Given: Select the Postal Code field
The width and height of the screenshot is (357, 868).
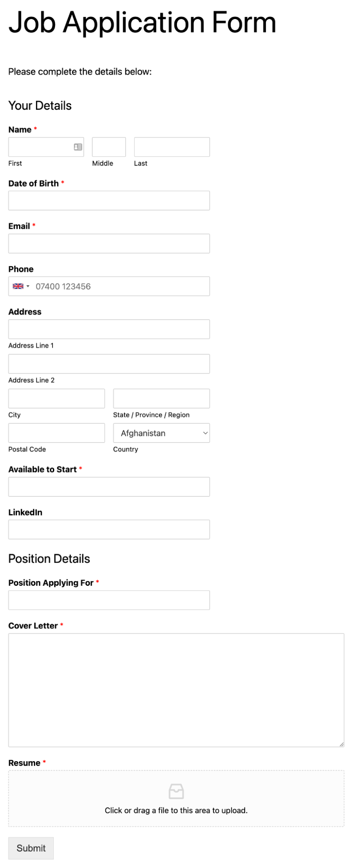Looking at the screenshot, I should 56,433.
